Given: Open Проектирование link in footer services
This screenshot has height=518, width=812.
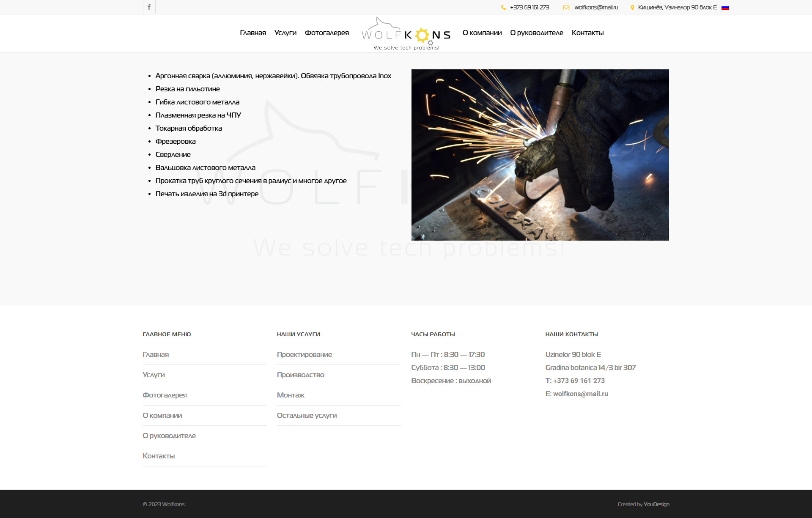Looking at the screenshot, I should 304,354.
